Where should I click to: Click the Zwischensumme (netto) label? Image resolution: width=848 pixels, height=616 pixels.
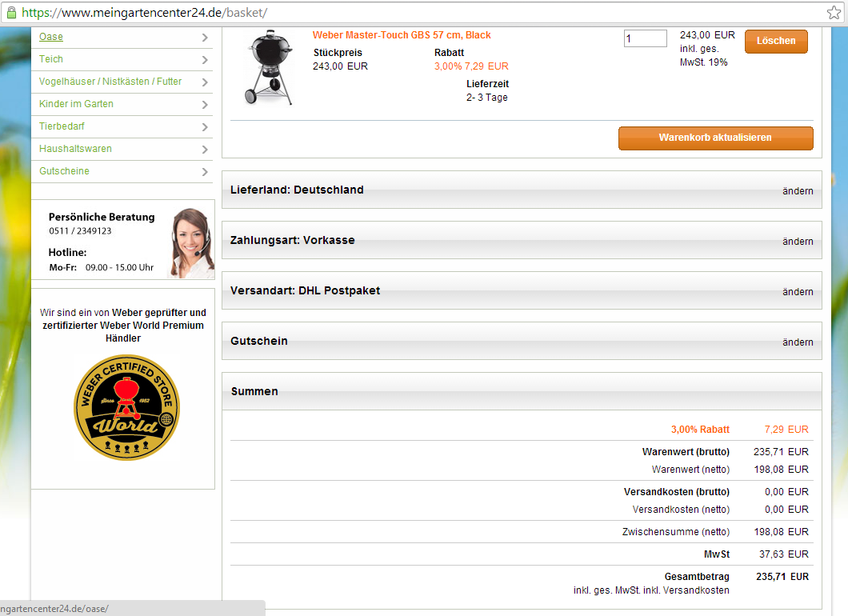675,532
